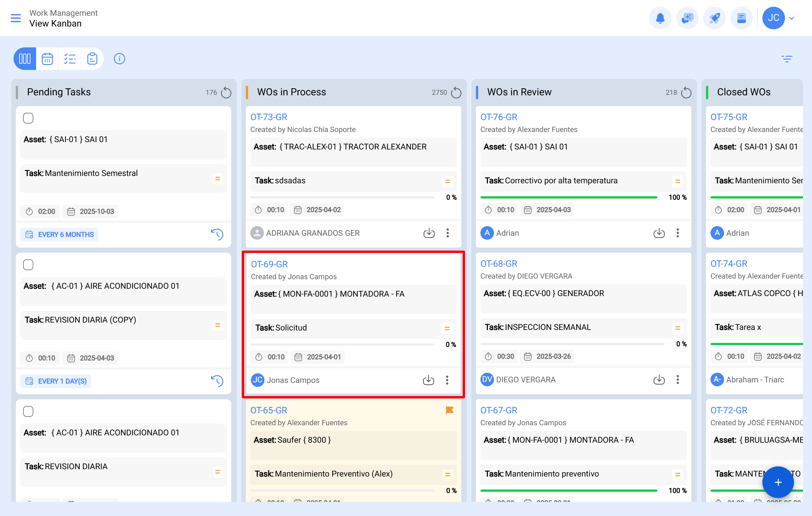Expand the JC user account dropdown

tap(791, 18)
